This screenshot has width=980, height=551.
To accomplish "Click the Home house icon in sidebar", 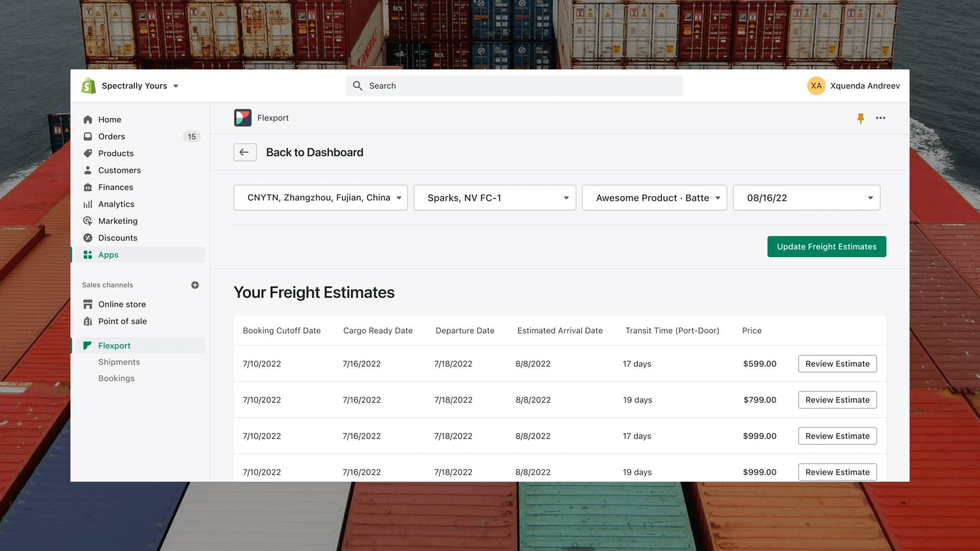I will 88,120.
